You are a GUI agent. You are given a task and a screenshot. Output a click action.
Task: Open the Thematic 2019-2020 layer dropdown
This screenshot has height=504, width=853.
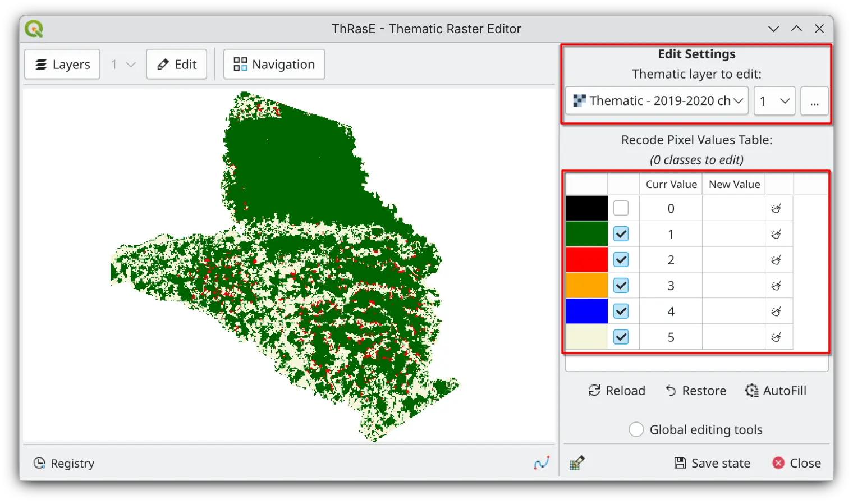[x=657, y=101]
